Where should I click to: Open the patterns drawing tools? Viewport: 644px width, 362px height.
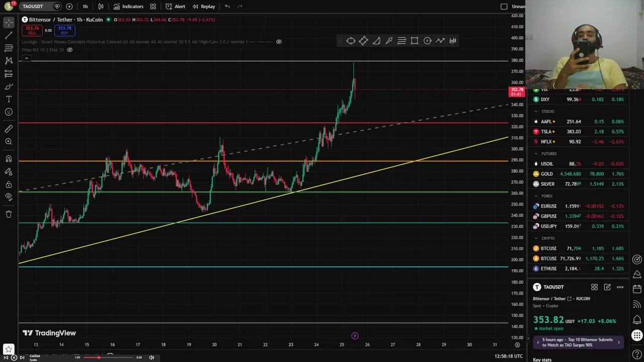(x=9, y=60)
